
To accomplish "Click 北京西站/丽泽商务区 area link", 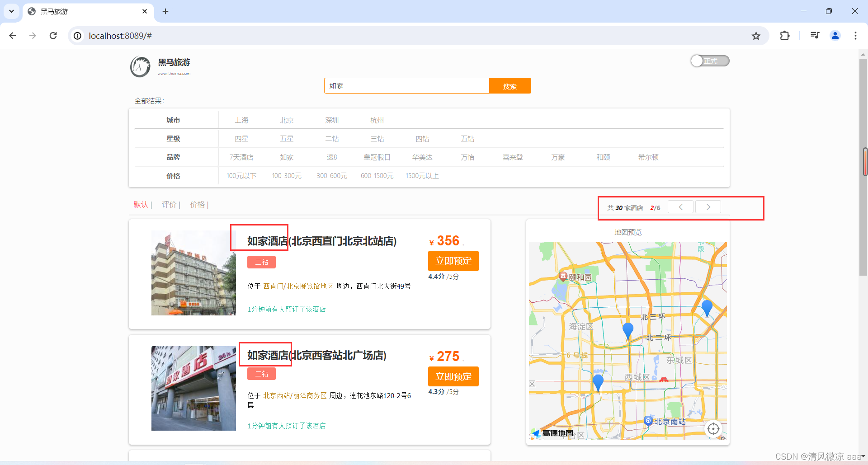I will pos(295,395).
